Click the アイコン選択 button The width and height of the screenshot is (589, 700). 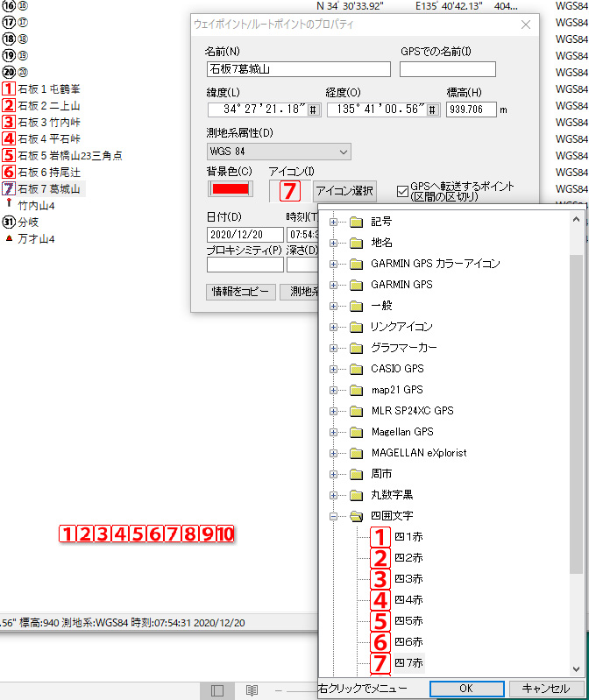tap(345, 190)
